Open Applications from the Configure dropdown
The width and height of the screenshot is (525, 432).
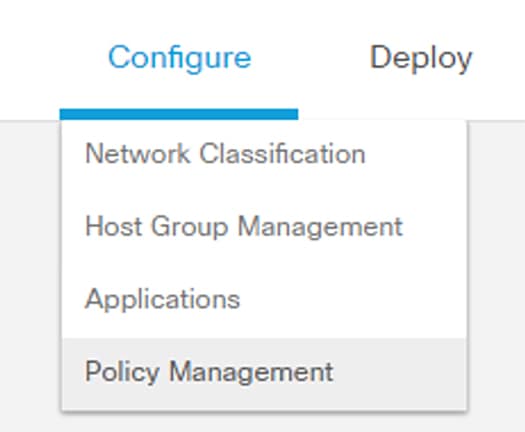pyautogui.click(x=264, y=299)
